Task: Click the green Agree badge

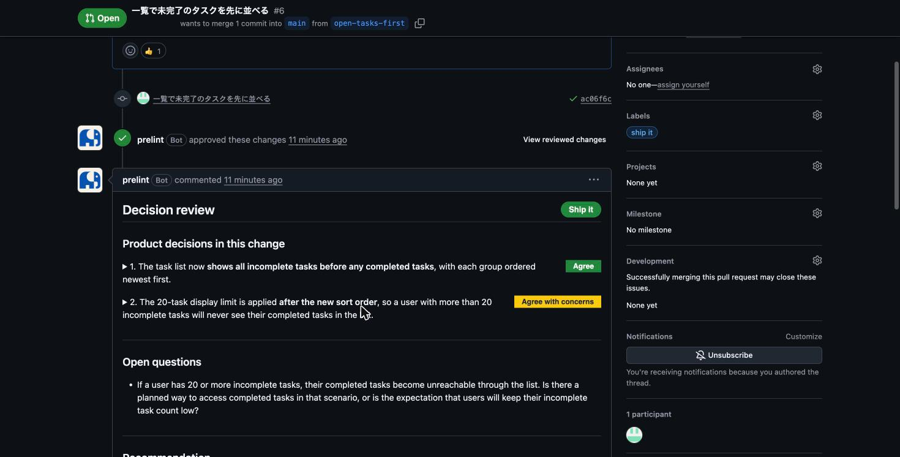Action: pyautogui.click(x=583, y=266)
